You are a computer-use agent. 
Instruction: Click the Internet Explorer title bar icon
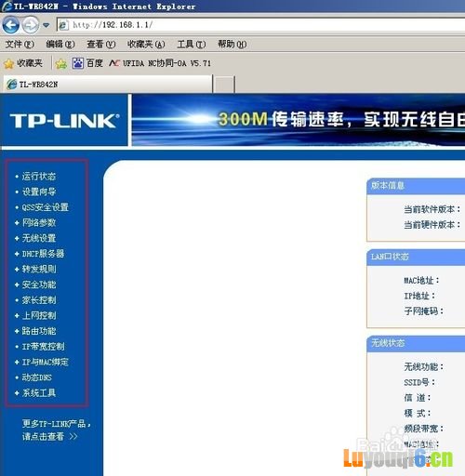pos(7,7)
